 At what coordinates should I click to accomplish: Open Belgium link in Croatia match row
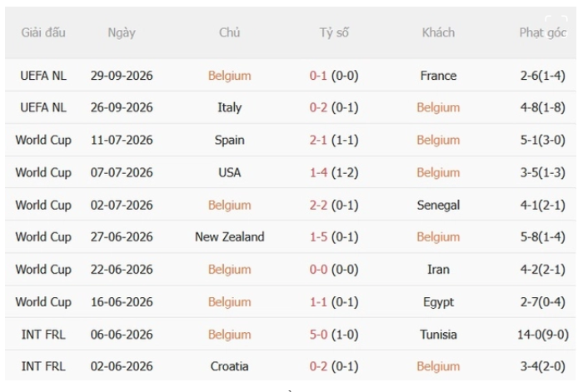click(438, 366)
